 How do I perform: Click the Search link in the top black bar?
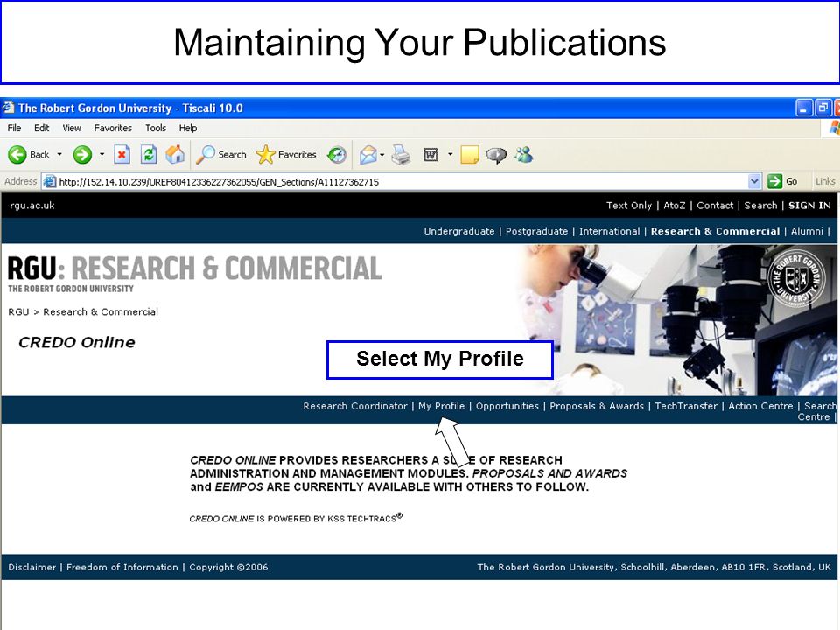[760, 206]
